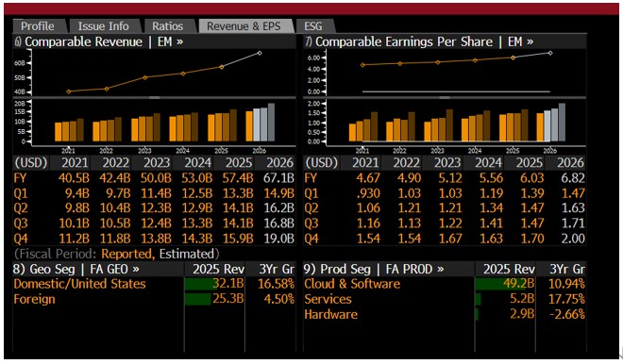Open the ESG tab
Viewport: 623px width, 364px height.
coord(313,26)
